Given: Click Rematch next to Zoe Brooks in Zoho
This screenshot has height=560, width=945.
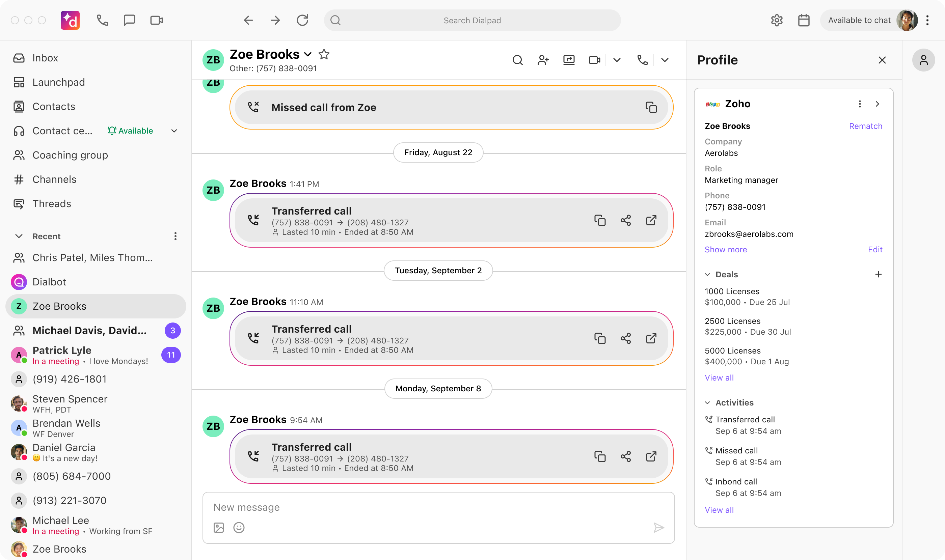Looking at the screenshot, I should tap(865, 126).
